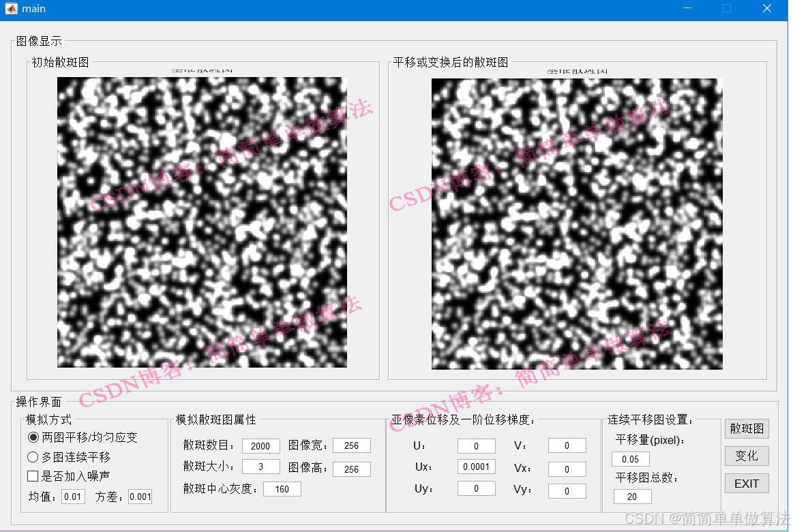Click the 平移图总数 input field
Viewport: 793px width, 532px height.
[632, 497]
